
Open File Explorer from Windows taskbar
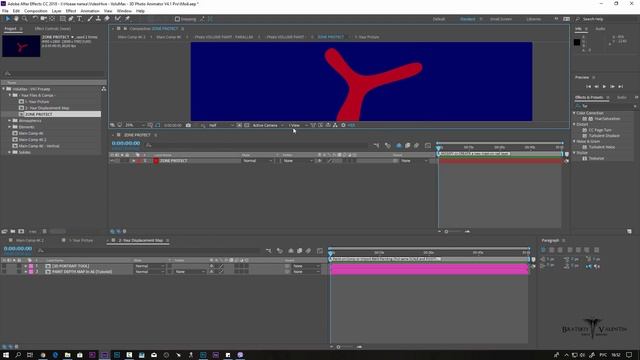pos(67,355)
